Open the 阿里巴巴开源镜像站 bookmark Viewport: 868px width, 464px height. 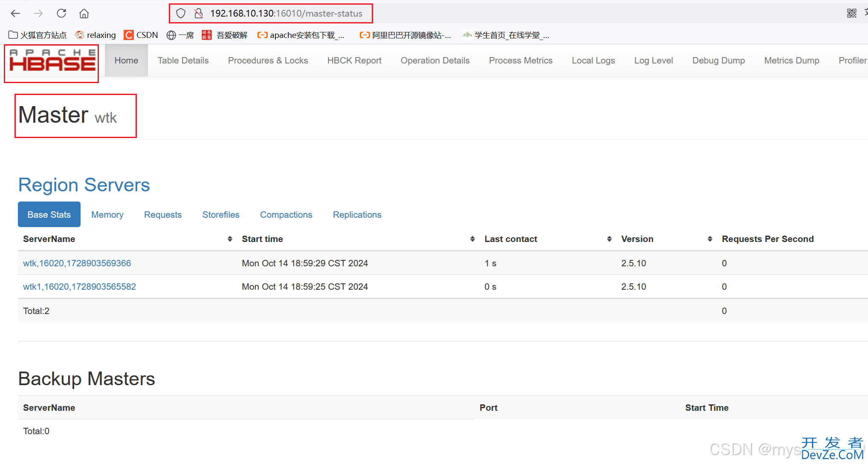point(405,35)
